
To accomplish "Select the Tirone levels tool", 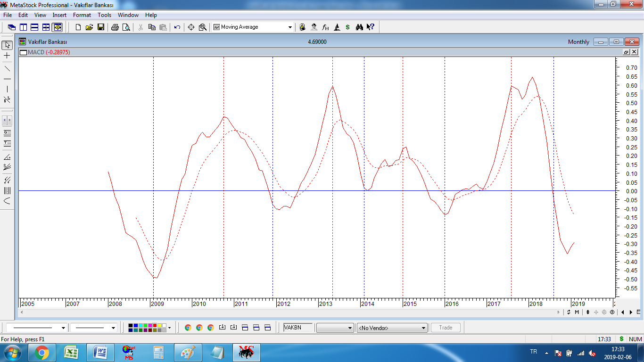I will (x=7, y=143).
